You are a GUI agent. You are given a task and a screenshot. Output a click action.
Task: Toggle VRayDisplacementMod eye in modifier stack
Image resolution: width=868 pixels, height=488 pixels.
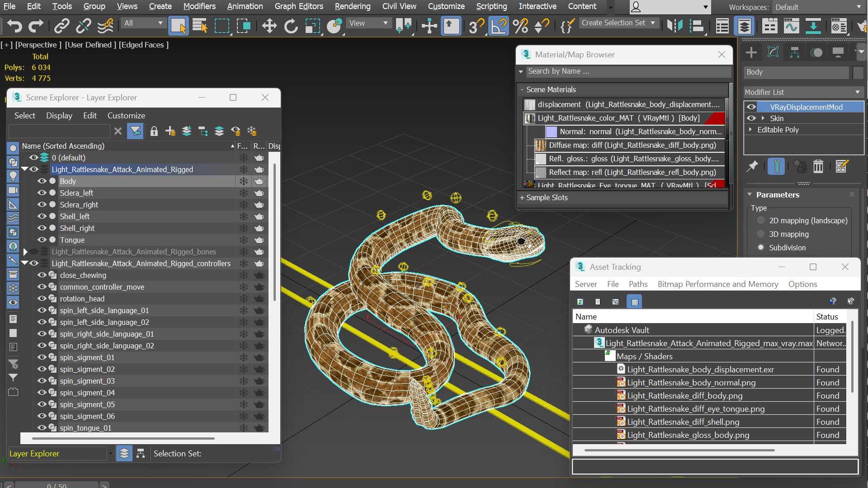pos(751,107)
